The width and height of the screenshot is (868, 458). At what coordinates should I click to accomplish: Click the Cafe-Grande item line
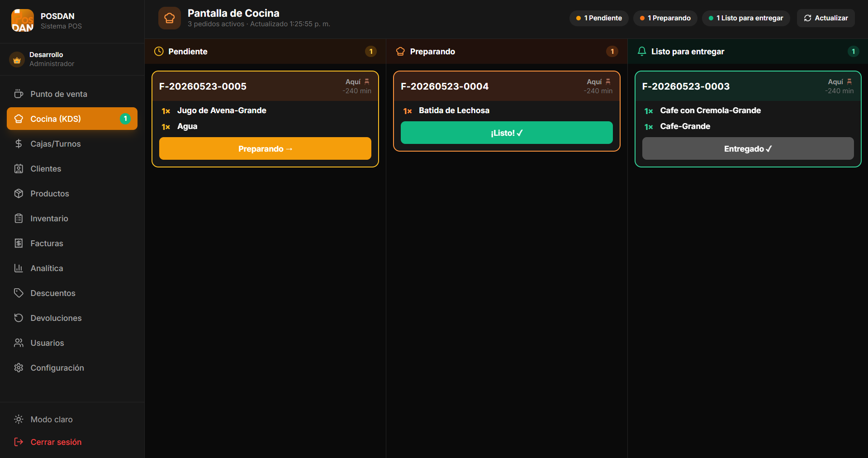[x=685, y=126]
